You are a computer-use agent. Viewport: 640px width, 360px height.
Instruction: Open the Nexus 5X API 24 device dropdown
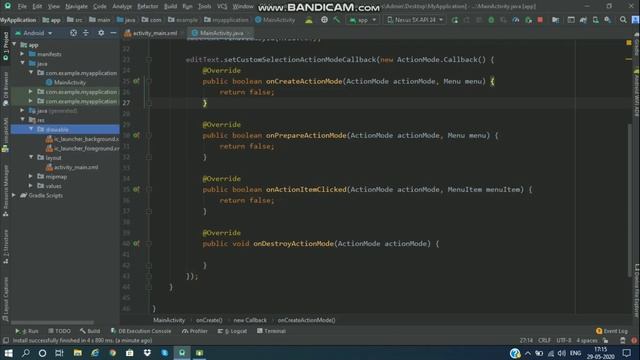pyautogui.click(x=415, y=20)
